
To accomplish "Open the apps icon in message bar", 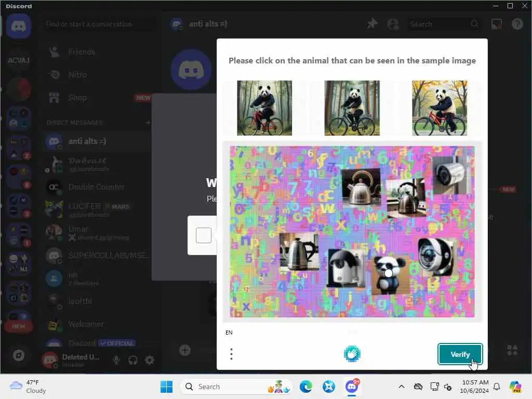I will [x=512, y=350].
